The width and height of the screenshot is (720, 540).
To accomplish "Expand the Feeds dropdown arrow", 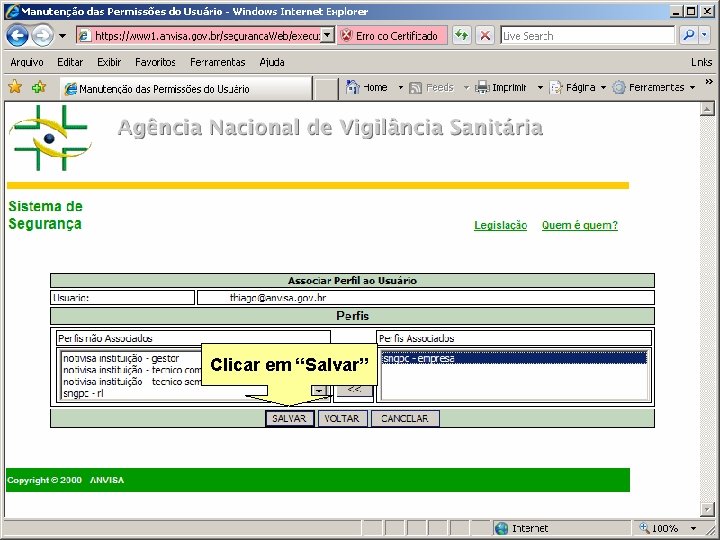I will [x=466, y=87].
